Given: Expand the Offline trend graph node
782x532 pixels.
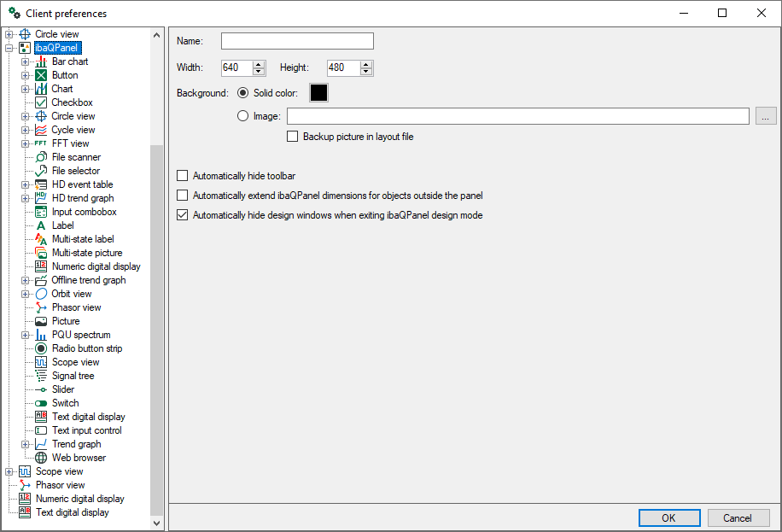Looking at the screenshot, I should [x=25, y=280].
